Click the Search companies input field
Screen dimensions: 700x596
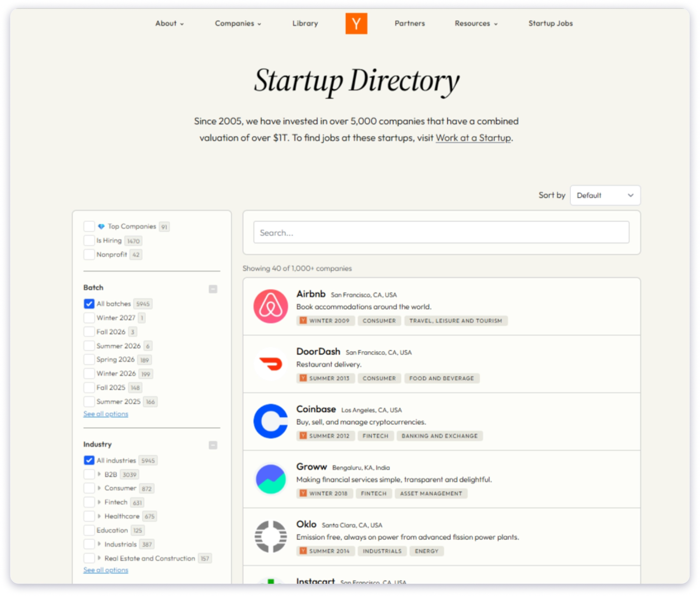(441, 232)
